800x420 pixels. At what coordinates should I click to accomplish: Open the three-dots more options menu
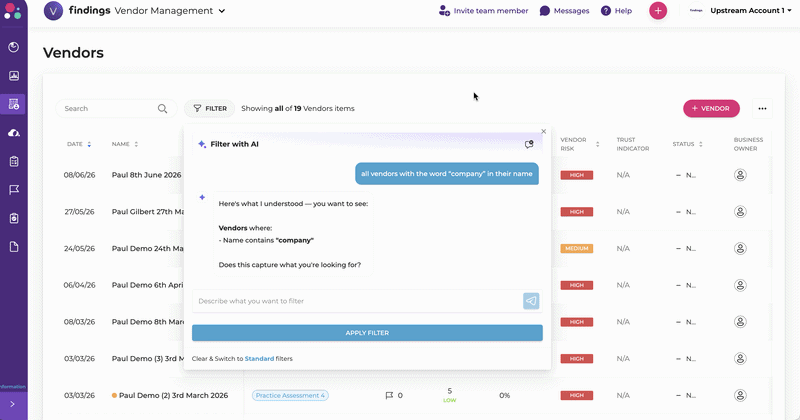point(762,109)
